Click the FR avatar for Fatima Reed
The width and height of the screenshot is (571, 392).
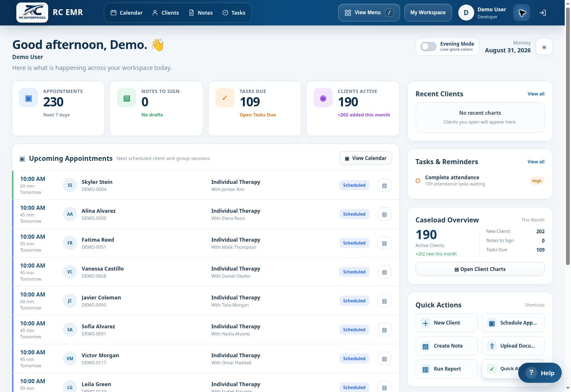pos(70,243)
